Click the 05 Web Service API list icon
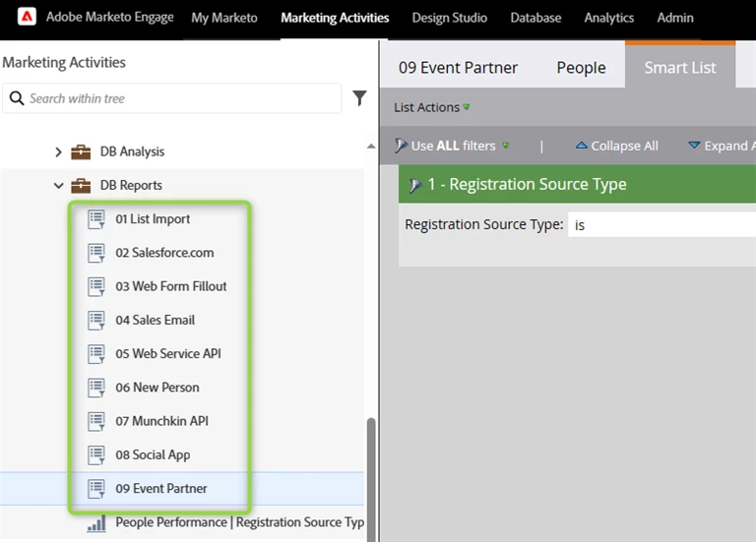The height and width of the screenshot is (542, 756). tap(96, 354)
